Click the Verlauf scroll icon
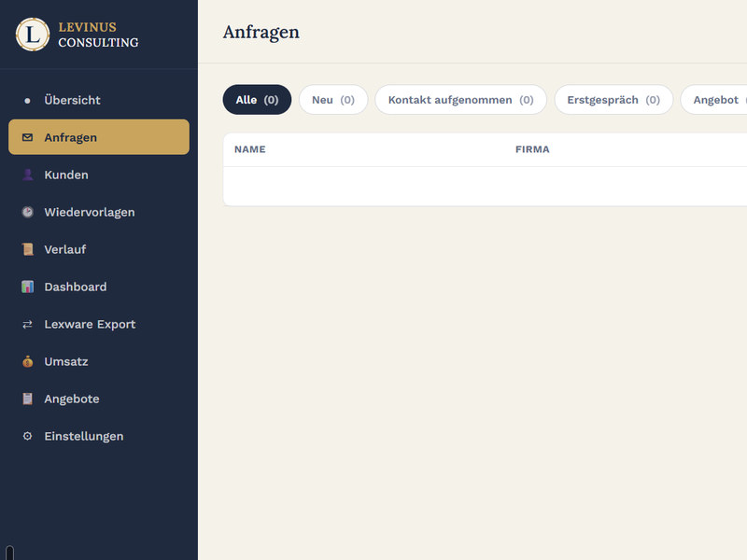747x560 pixels. [x=28, y=249]
